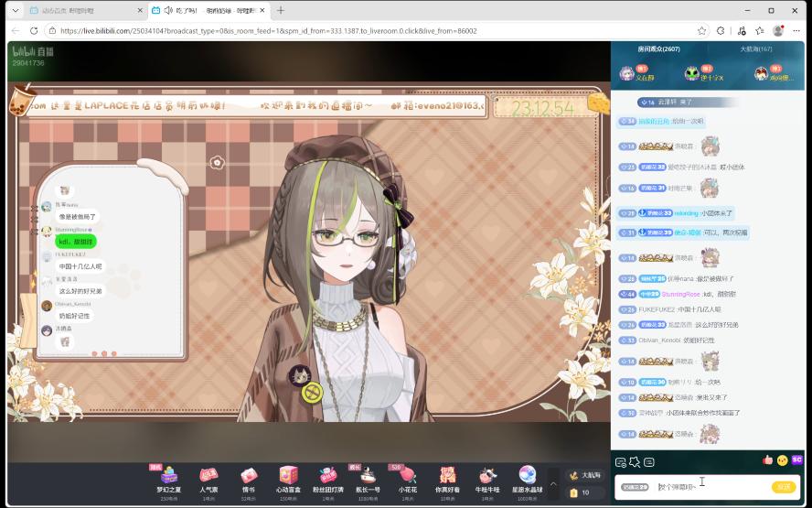The height and width of the screenshot is (508, 812).
Task: Click the 这么好的好兄弟 chat message
Action: 717,325
